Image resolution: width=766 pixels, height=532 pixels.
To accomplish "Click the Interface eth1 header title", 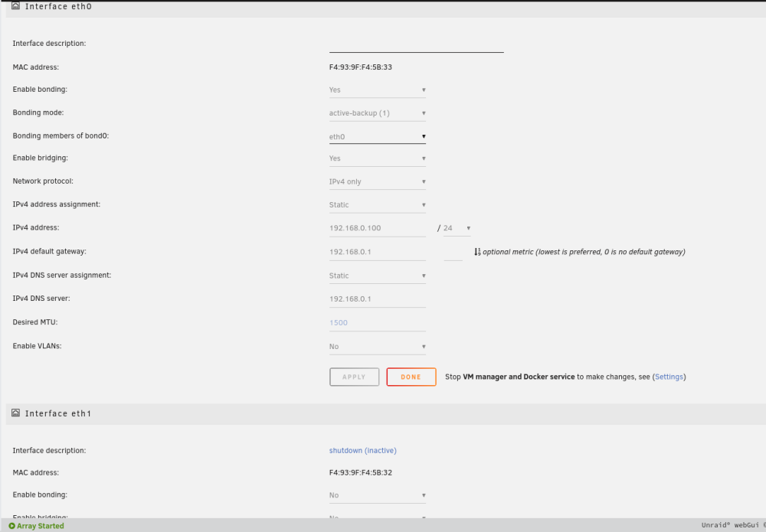I will coord(58,413).
